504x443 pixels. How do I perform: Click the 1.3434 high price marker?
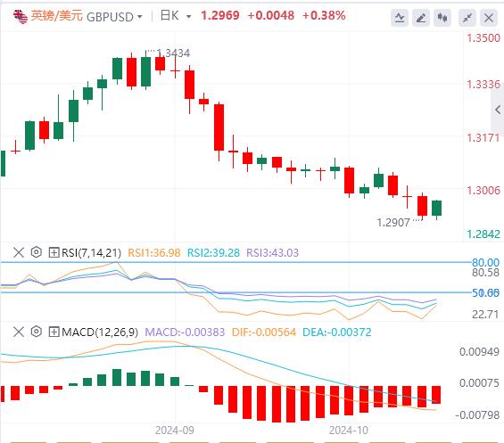coord(174,53)
